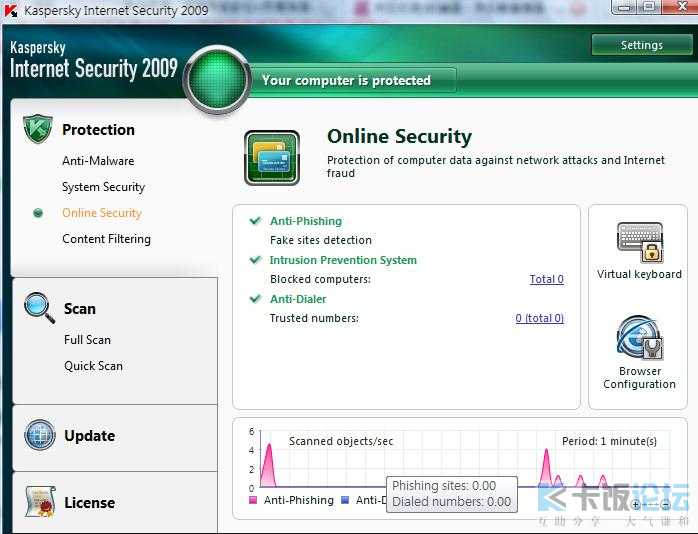Click the 'Browser Configuration' label
The height and width of the screenshot is (534, 698).
[640, 377]
